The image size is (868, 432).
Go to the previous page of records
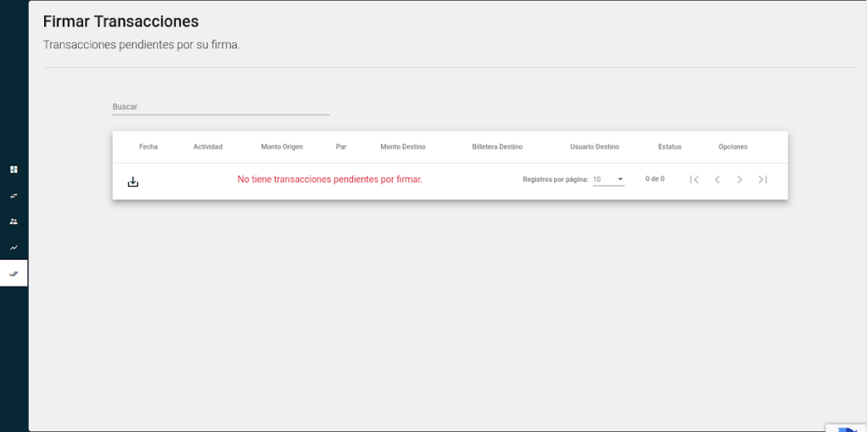pos(717,179)
